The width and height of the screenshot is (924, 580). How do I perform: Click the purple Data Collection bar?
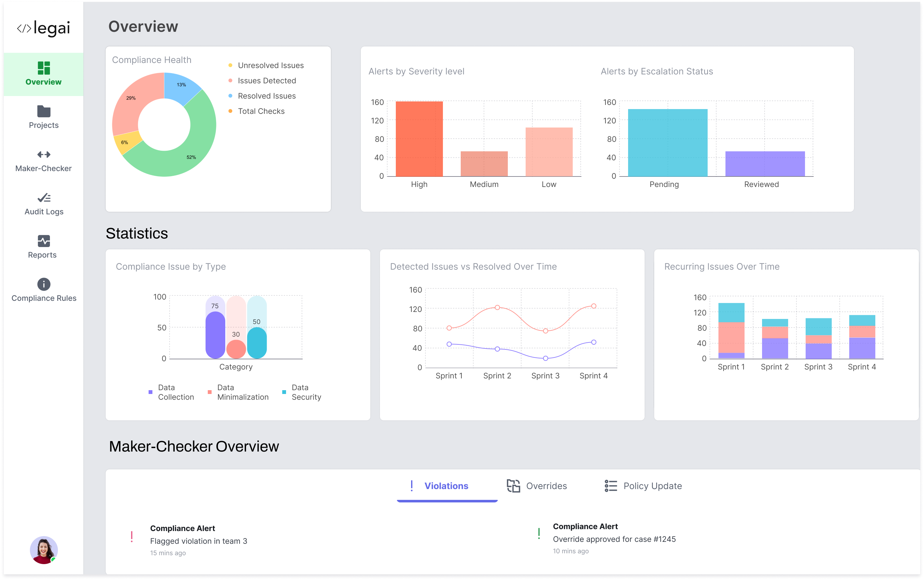click(x=215, y=335)
